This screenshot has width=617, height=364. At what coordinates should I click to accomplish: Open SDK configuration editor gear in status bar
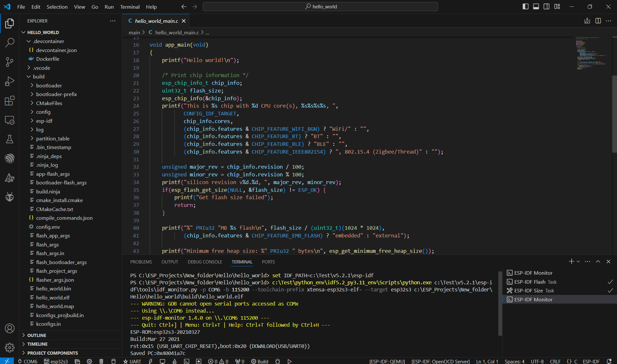point(89,361)
